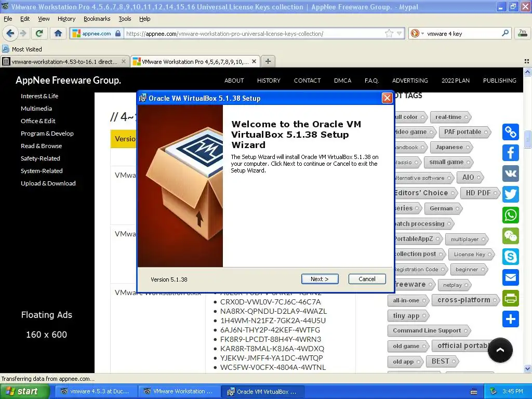The width and height of the screenshot is (532, 399).
Task: Click the browser Back arrow button
Action: (x=10, y=33)
